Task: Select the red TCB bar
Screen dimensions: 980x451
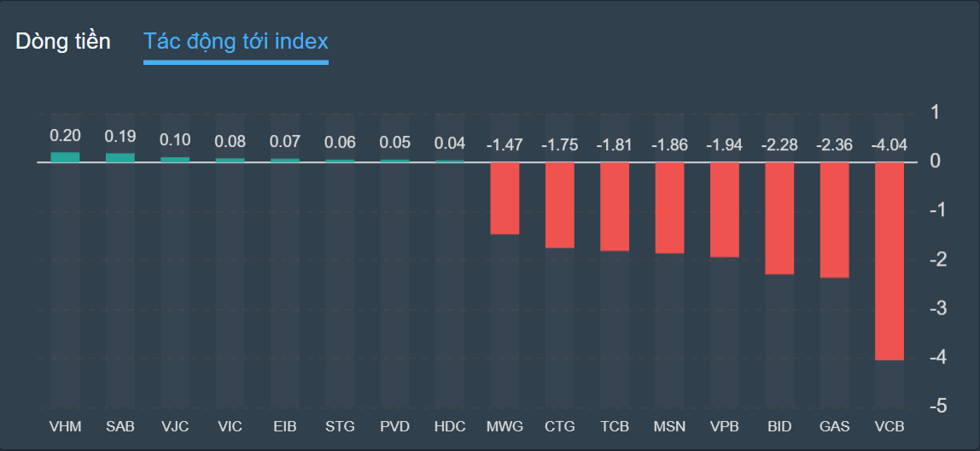Action: tap(615, 206)
